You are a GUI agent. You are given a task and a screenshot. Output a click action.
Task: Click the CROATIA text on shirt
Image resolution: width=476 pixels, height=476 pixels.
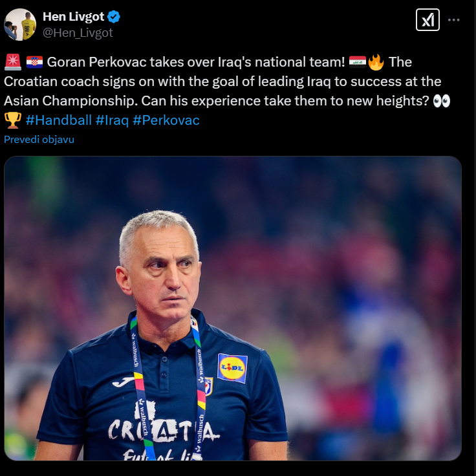(x=164, y=430)
